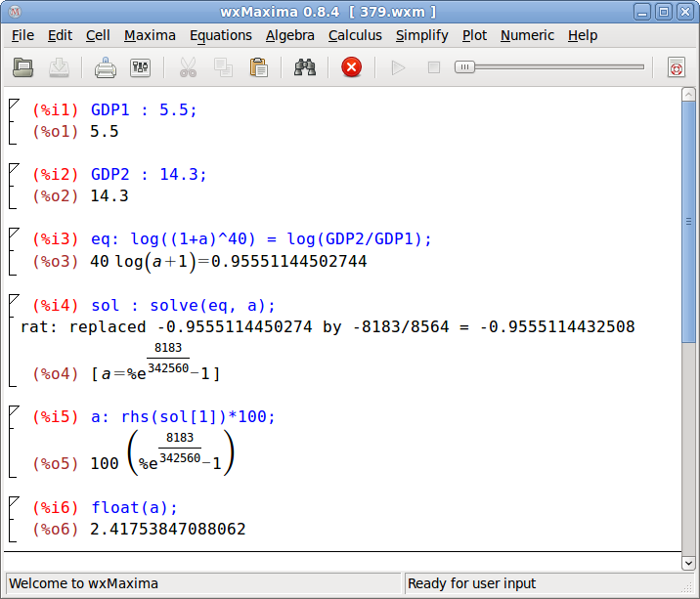Screen dimensions: 700x599
Task: Click the input 'sol : solve(eq, a);'
Action: [x=183, y=306]
